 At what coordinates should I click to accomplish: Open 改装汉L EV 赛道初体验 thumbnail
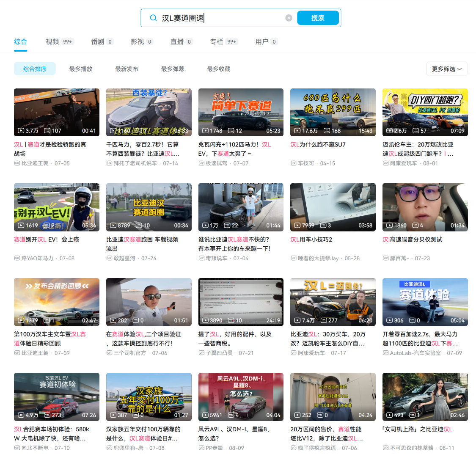56,397
